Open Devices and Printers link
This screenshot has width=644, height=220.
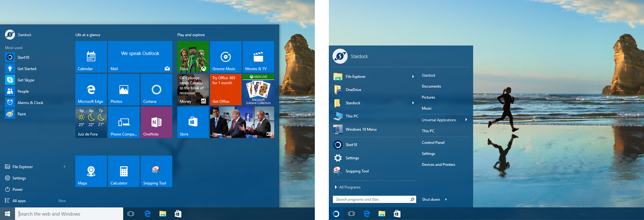point(439,165)
